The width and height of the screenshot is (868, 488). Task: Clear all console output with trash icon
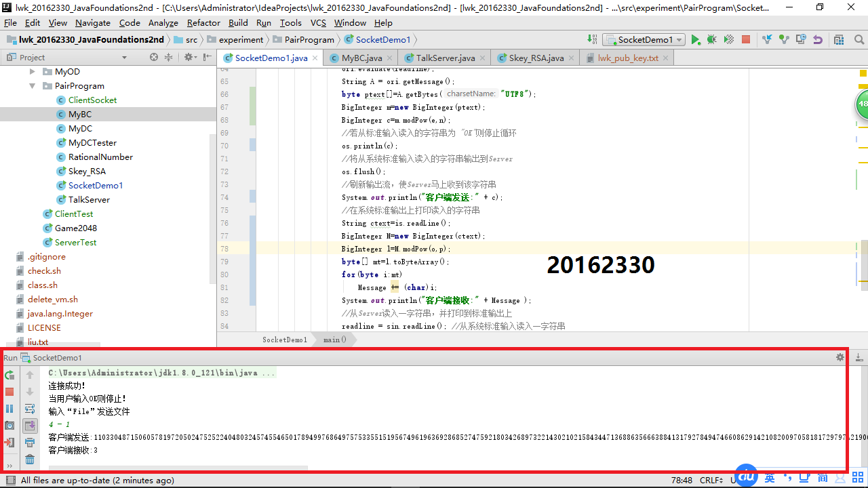30,460
